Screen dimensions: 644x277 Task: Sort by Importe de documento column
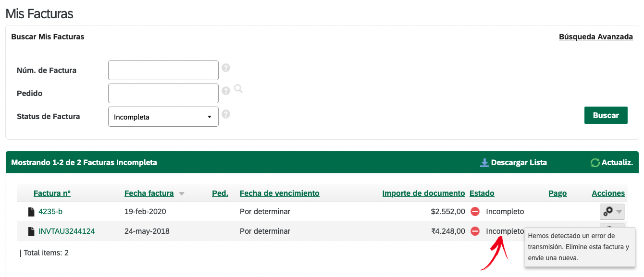coord(423,193)
